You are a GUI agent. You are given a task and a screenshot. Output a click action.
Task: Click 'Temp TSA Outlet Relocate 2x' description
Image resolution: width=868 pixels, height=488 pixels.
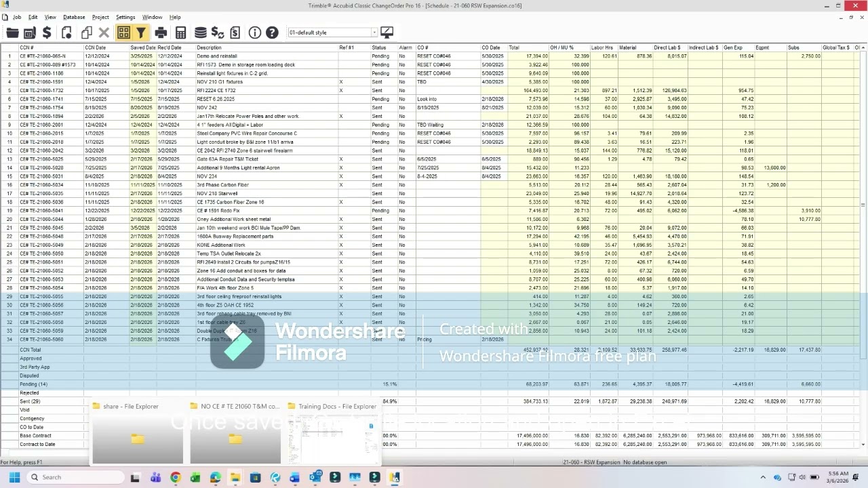(229, 254)
